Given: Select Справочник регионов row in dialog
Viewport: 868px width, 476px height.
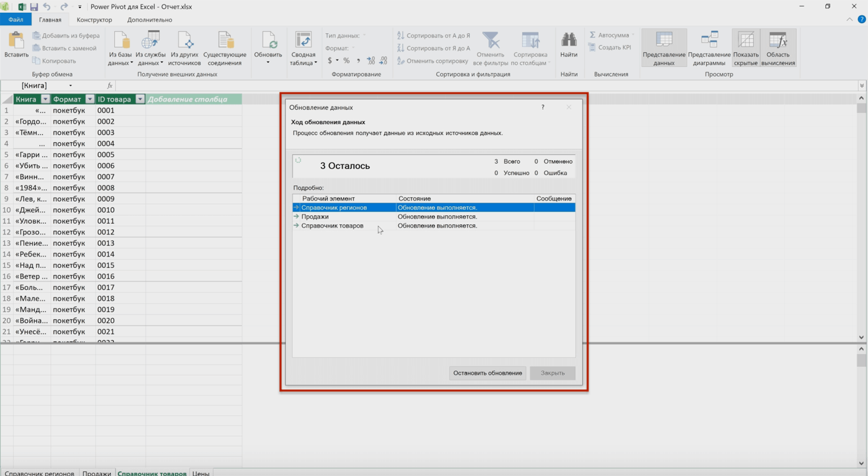Looking at the screenshot, I should [x=433, y=208].
